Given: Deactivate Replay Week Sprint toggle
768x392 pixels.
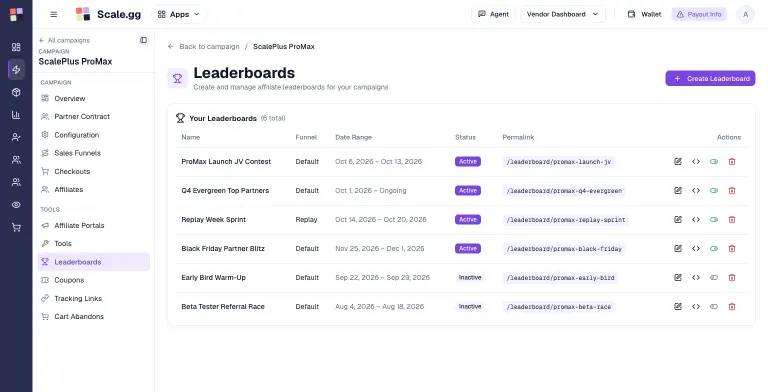Looking at the screenshot, I should (714, 220).
